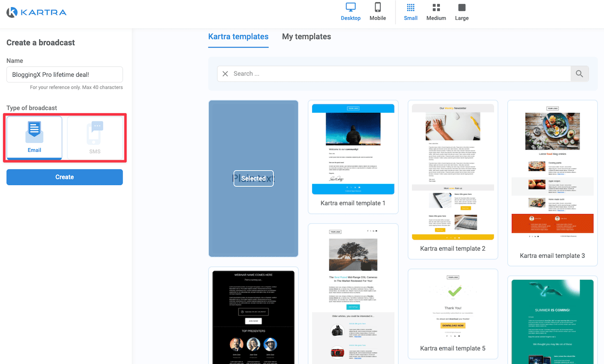Pick Kartra email template 3 thumbnail
Screen dimensions: 604x364
pyautogui.click(x=552, y=172)
